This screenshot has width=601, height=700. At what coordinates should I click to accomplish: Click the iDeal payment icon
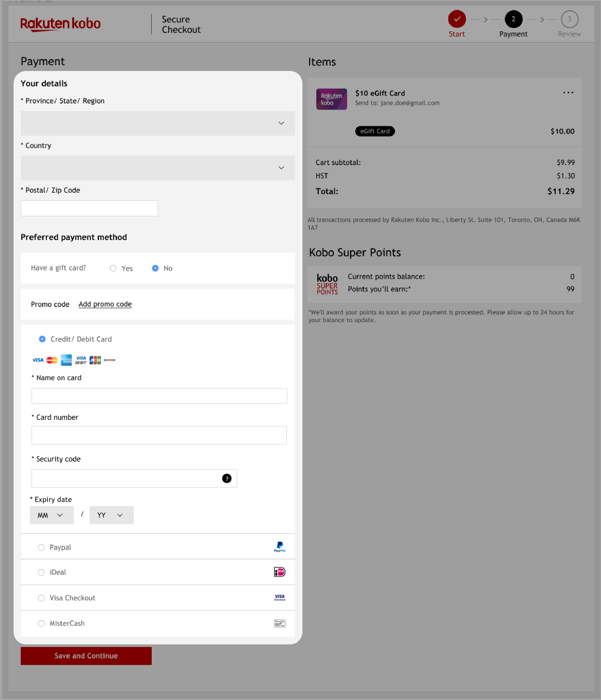pos(279,571)
